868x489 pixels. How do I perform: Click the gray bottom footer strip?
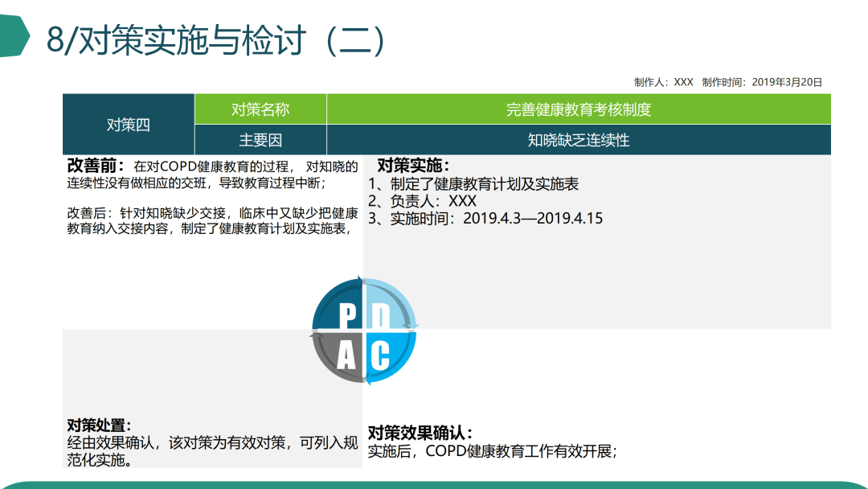pos(434,483)
